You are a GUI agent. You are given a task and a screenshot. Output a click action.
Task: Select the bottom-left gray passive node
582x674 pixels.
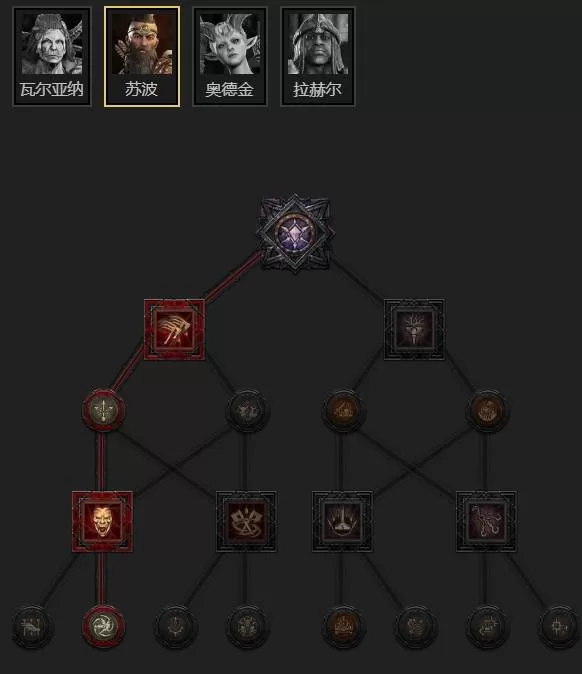(32, 628)
